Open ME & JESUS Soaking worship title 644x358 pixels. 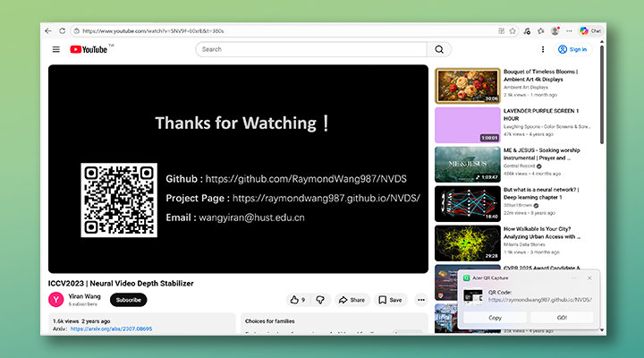tap(542, 154)
